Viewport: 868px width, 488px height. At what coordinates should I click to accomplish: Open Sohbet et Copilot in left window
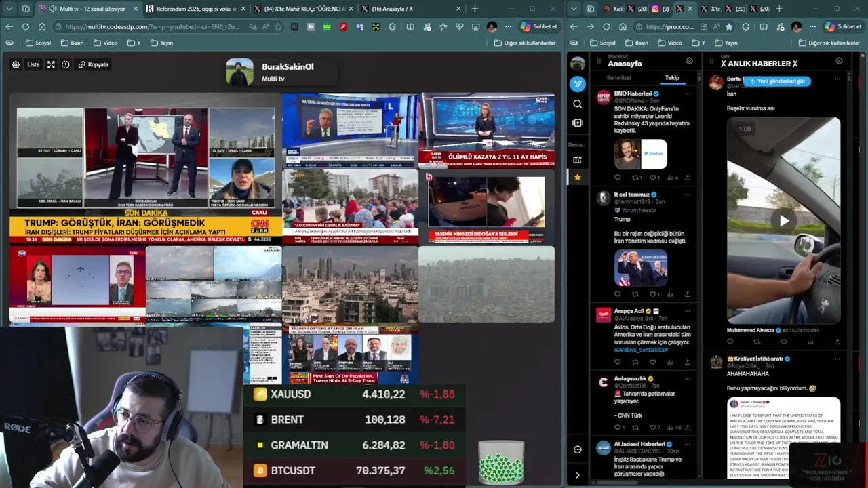pyautogui.click(x=540, y=26)
